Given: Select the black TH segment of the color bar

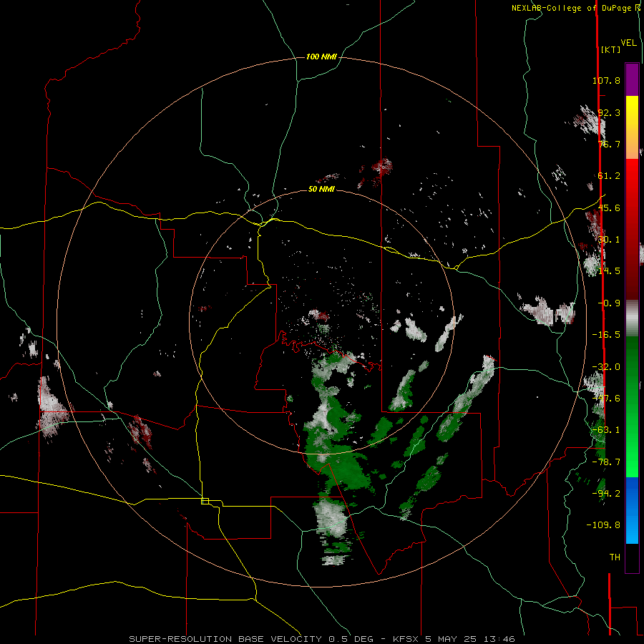Looking at the screenshot, I should click(632, 557).
